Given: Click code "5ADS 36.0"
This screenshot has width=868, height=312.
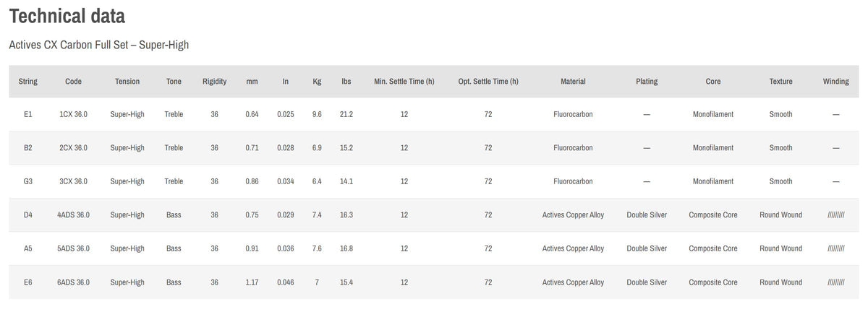Looking at the screenshot, I should click(x=73, y=248).
